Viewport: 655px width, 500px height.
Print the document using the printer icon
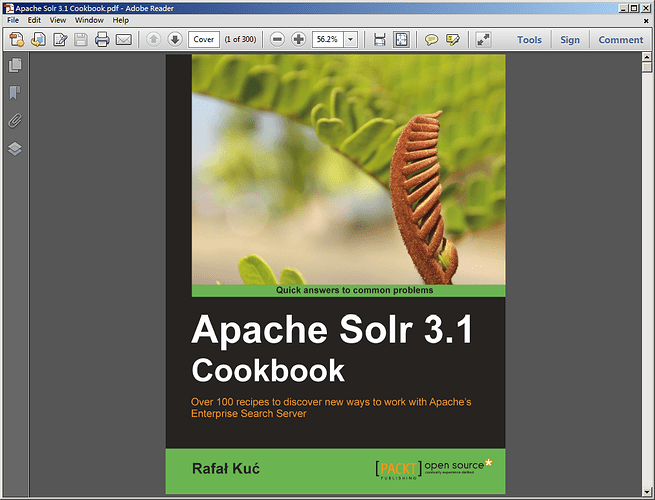tap(102, 40)
